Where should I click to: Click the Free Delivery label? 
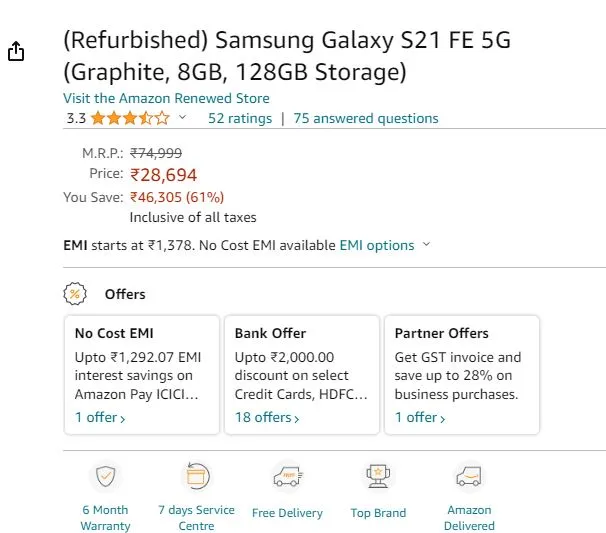(x=287, y=513)
